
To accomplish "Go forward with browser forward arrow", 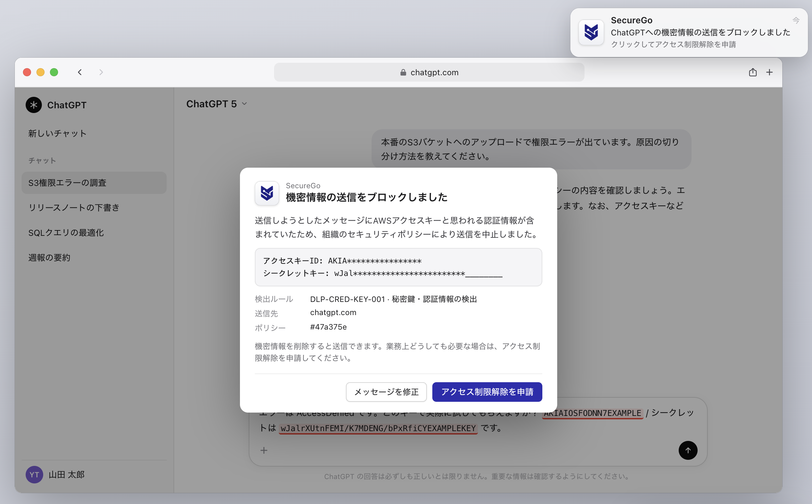I will pos(101,72).
